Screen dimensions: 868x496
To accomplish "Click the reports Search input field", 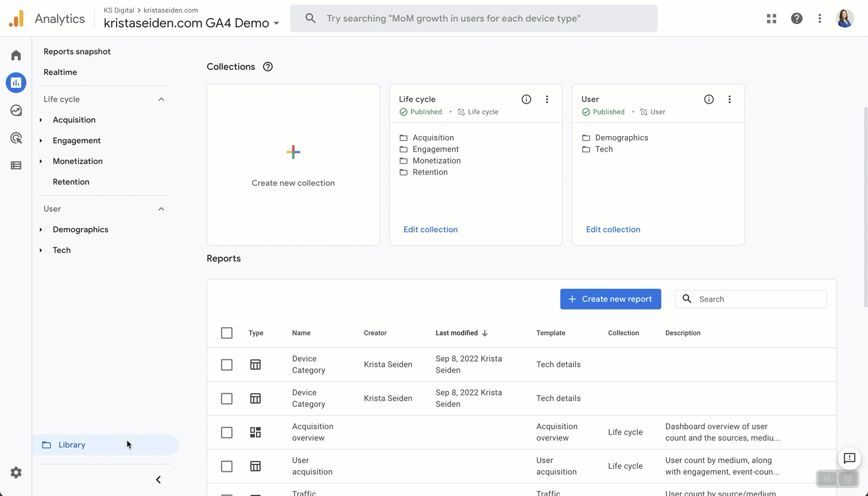I will [751, 299].
